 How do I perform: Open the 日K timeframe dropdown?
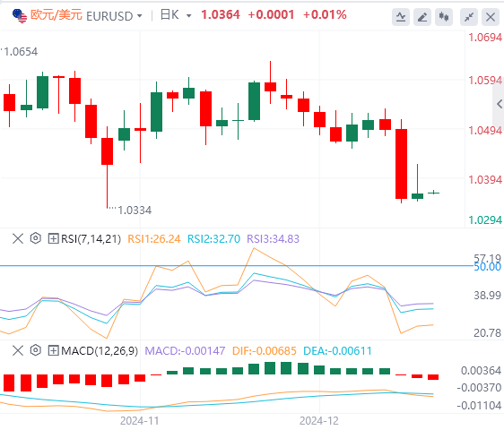coord(188,16)
